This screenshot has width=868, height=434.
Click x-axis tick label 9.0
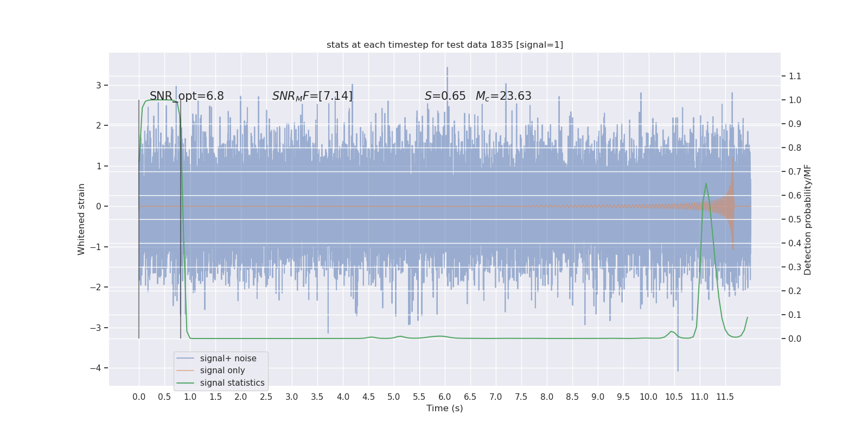click(598, 397)
